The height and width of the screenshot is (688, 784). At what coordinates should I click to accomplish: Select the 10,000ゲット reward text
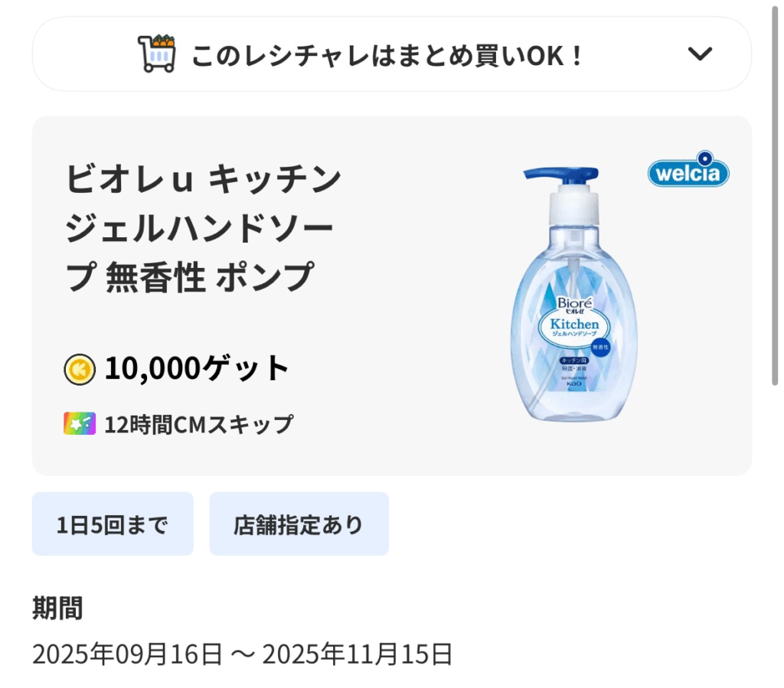[x=197, y=368]
